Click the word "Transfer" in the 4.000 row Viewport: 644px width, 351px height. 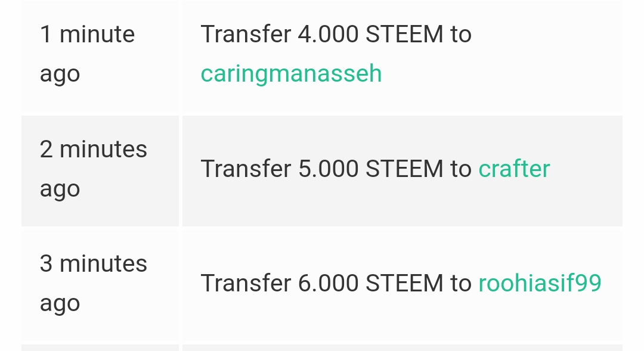coord(246,35)
